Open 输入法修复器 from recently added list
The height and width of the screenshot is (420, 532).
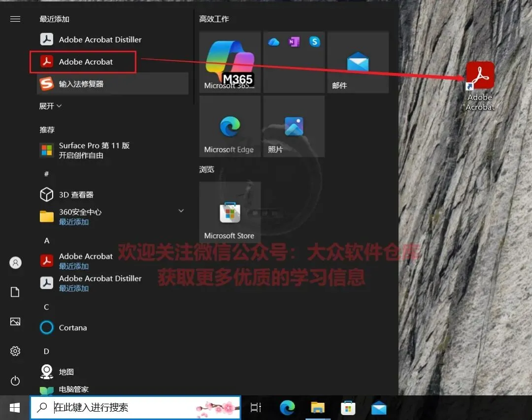point(113,83)
